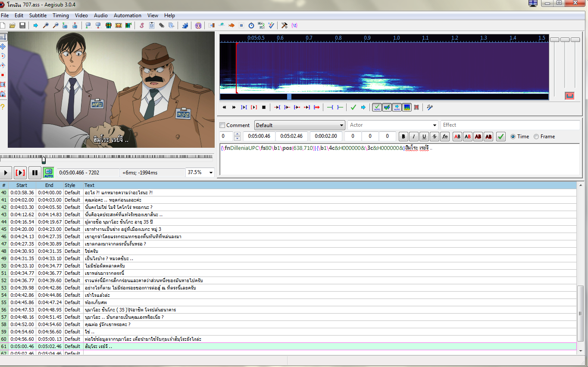Toggle the Comment checkbox
The height and width of the screenshot is (367, 588).
pyautogui.click(x=222, y=125)
